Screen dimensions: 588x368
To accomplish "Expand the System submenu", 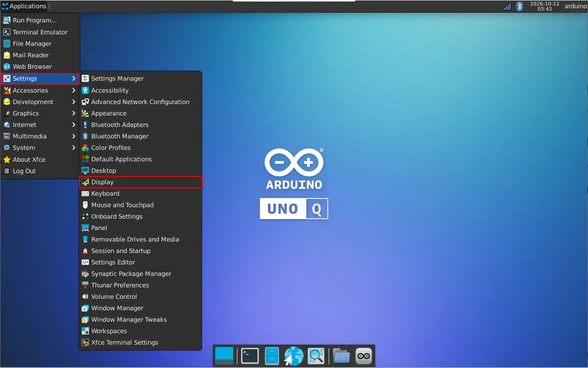I will (x=40, y=148).
